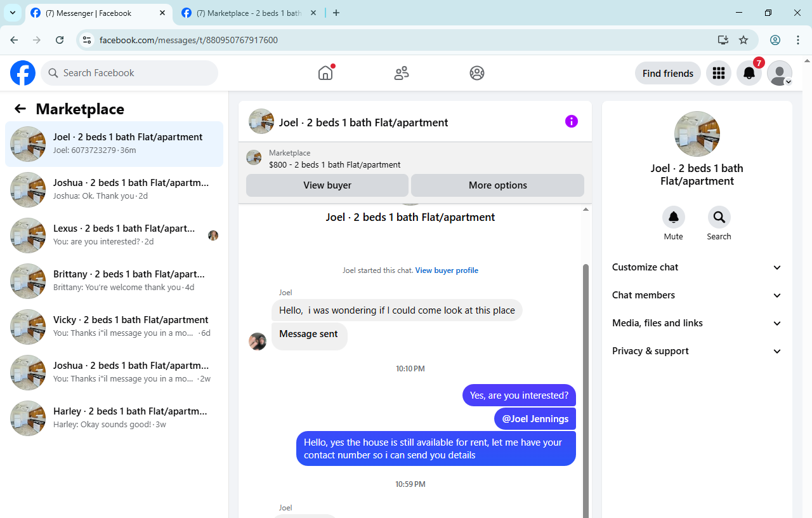Viewport: 812px width, 518px height.
Task: Open conversation information purple i icon
Action: click(x=572, y=121)
